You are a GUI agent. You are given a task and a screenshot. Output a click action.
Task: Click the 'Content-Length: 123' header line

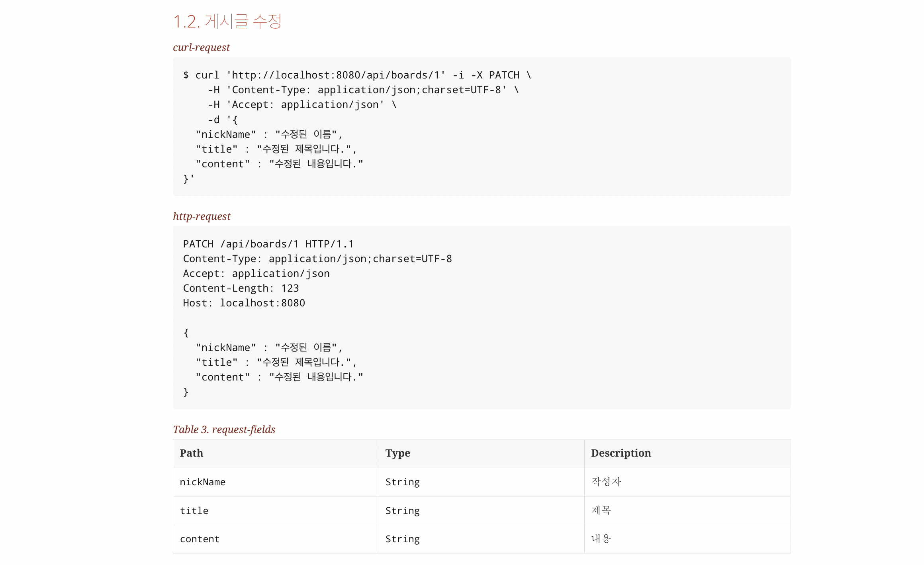click(x=241, y=288)
